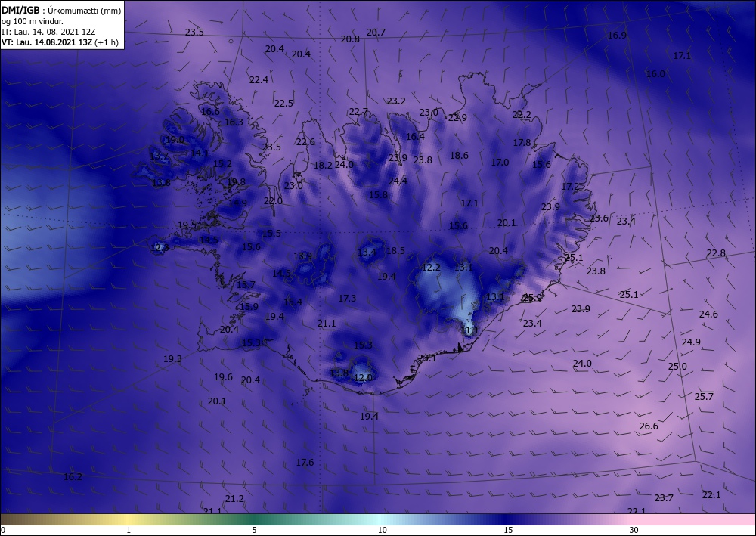Click the map value 13.7
756x536 pixels.
coord(159,156)
